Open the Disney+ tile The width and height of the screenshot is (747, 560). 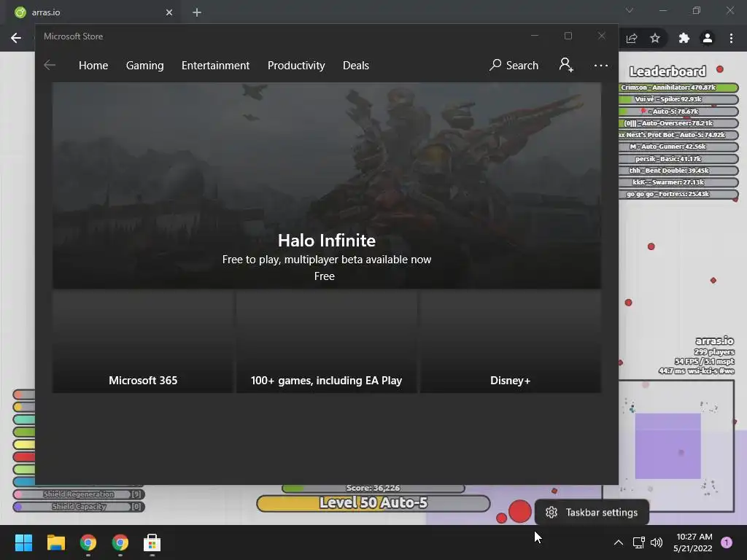pyautogui.click(x=510, y=342)
